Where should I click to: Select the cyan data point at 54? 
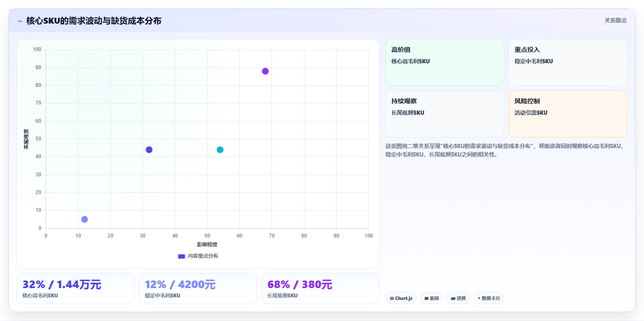click(x=220, y=150)
